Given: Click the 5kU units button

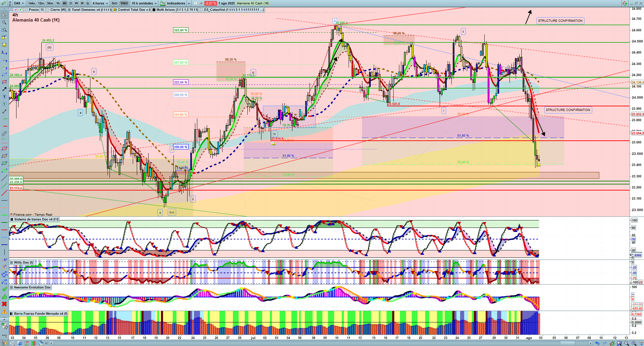Looking at the screenshot, I should [114, 3].
